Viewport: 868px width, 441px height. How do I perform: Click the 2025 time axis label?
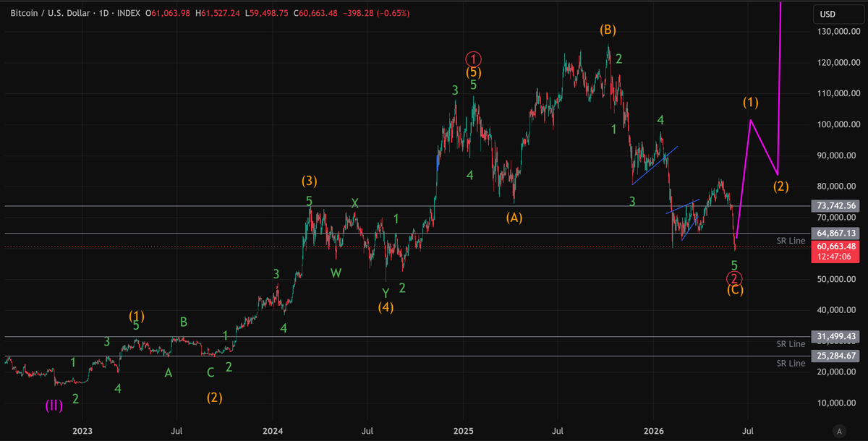point(463,431)
